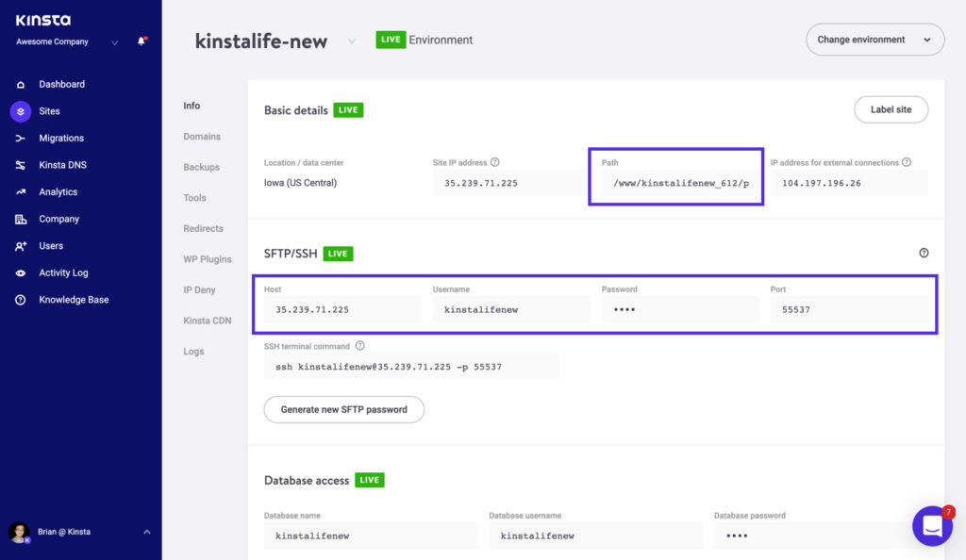
Task: Expand Awesome Company switcher
Action: point(114,42)
